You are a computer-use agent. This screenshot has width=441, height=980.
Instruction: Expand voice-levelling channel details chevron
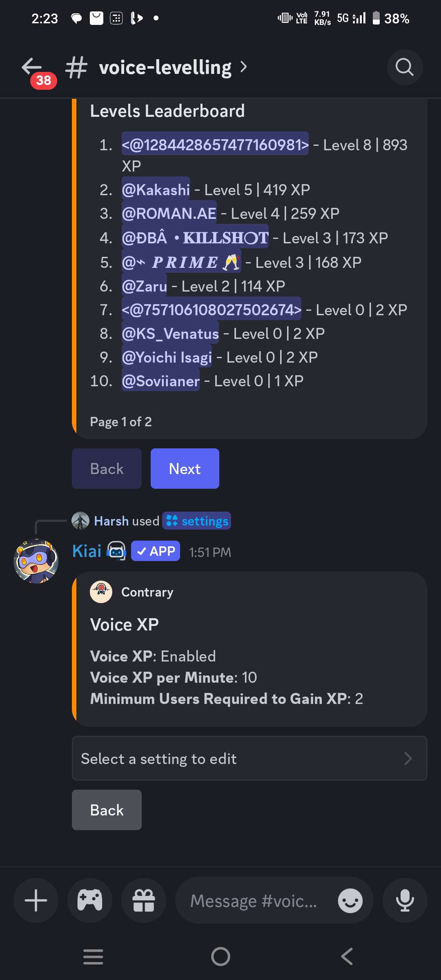click(x=244, y=67)
